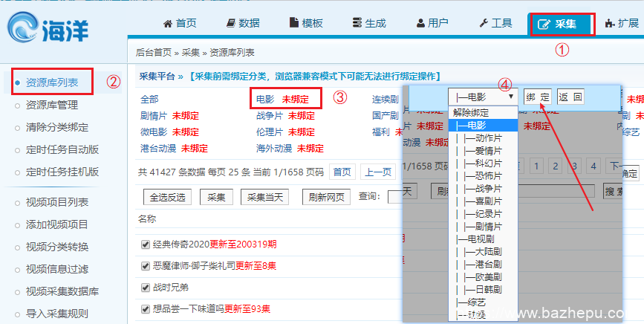The height and width of the screenshot is (324, 644).
Task: Click the puzzle icon beside 扩展
Action: 611,24
